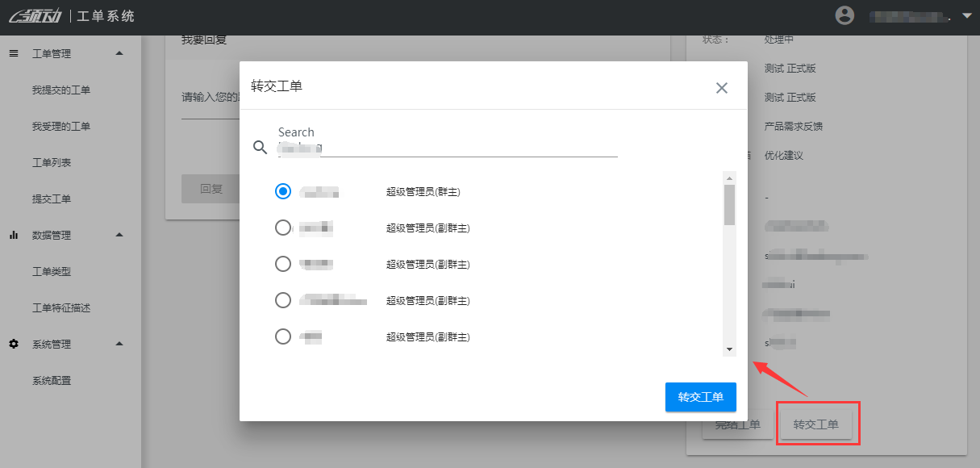
Task: Click the 工单管理 list icon in sidebar
Action: click(x=14, y=54)
